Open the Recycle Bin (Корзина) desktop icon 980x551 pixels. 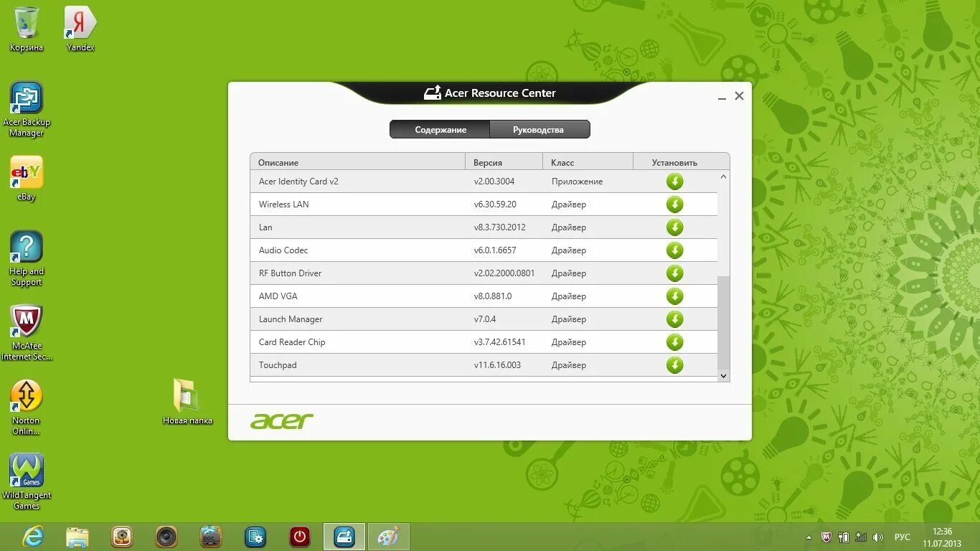[x=27, y=29]
